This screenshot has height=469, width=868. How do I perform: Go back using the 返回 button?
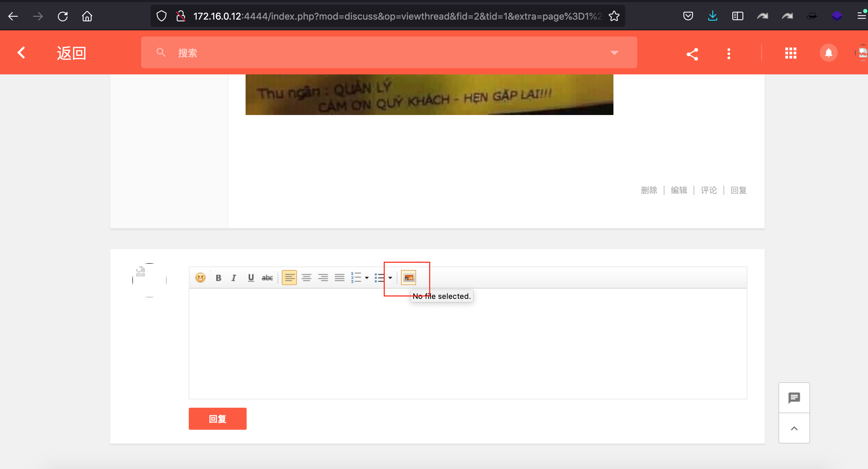[71, 53]
